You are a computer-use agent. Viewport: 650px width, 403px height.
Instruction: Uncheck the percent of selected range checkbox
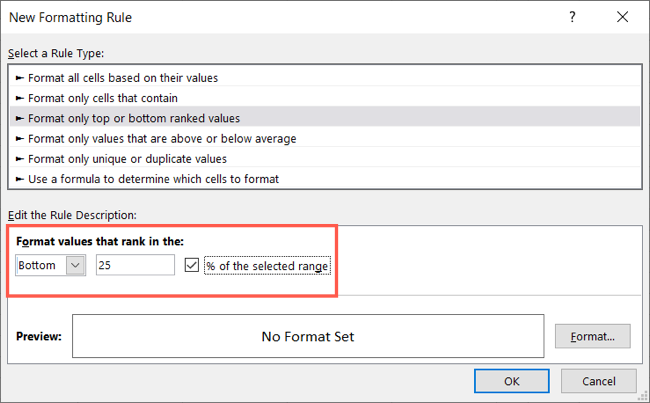click(193, 265)
